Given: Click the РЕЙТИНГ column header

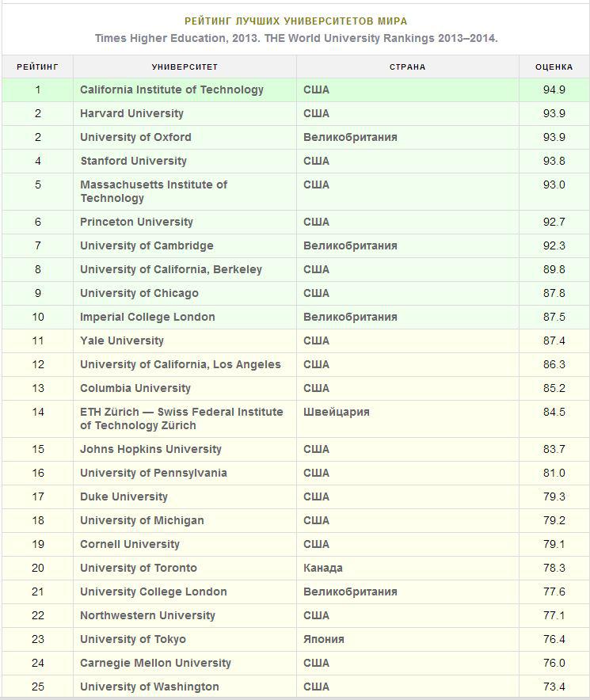Looking at the screenshot, I should click(37, 67).
